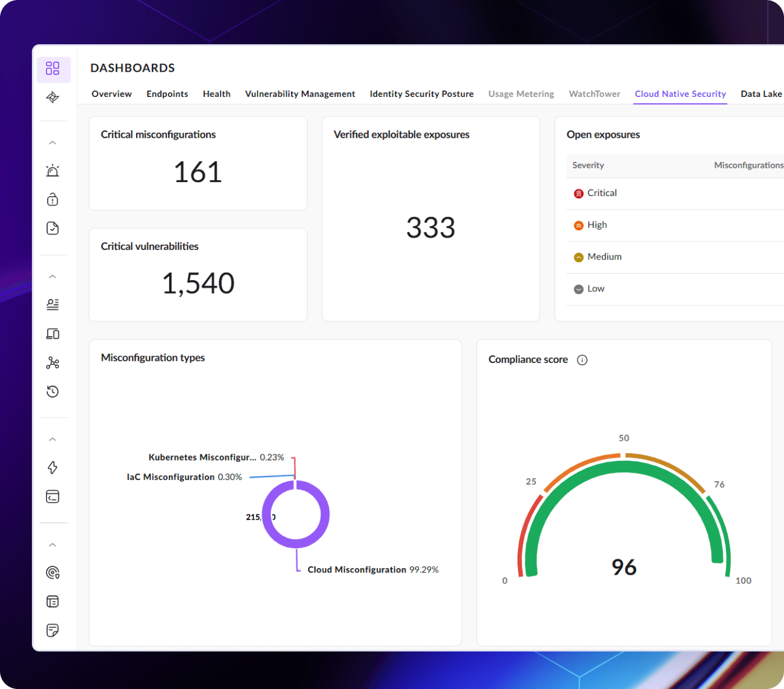Open the document with checkmark icon
The width and height of the screenshot is (784, 689).
[53, 228]
